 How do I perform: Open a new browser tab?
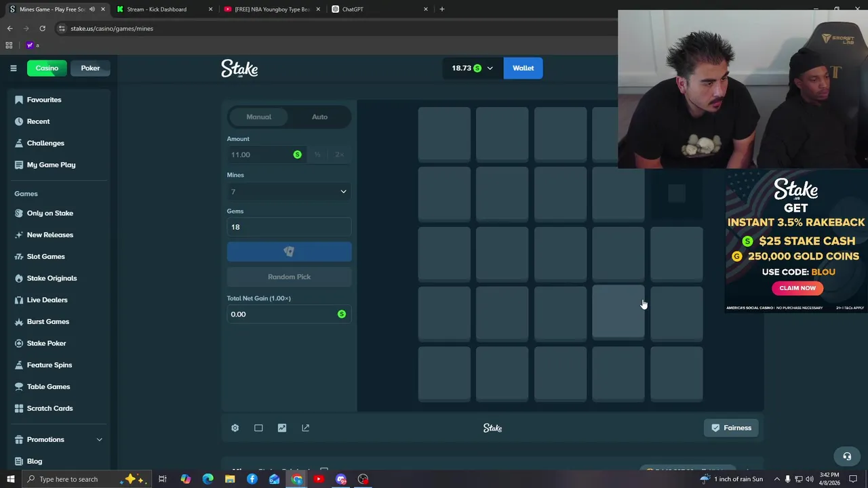tap(442, 9)
